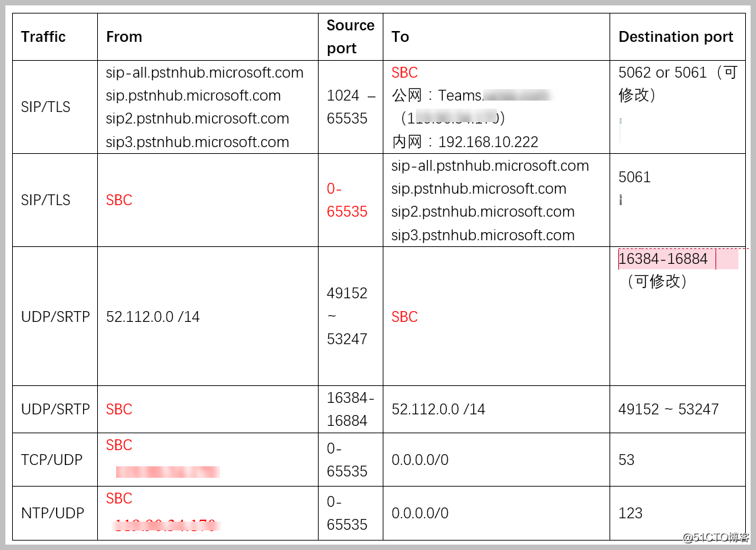The height and width of the screenshot is (550, 756).
Task: Select sip.pstnhub.microsoft.com in the To column
Action: click(479, 188)
